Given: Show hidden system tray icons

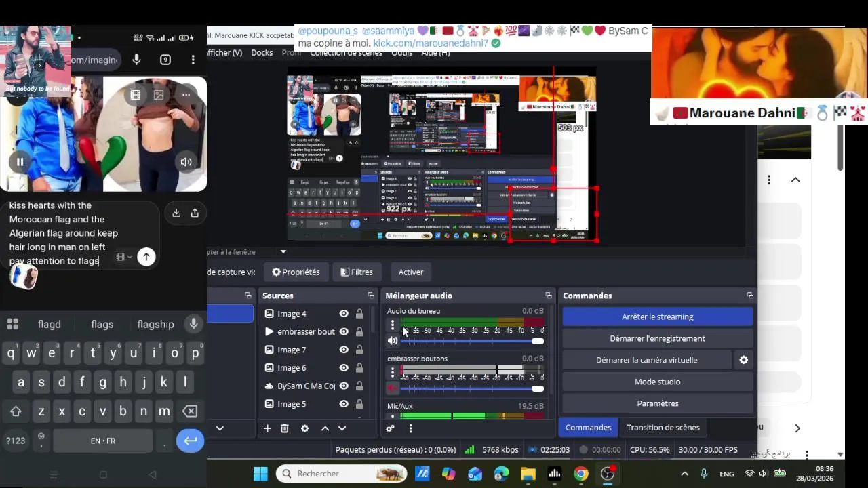Looking at the screenshot, I should [x=684, y=474].
